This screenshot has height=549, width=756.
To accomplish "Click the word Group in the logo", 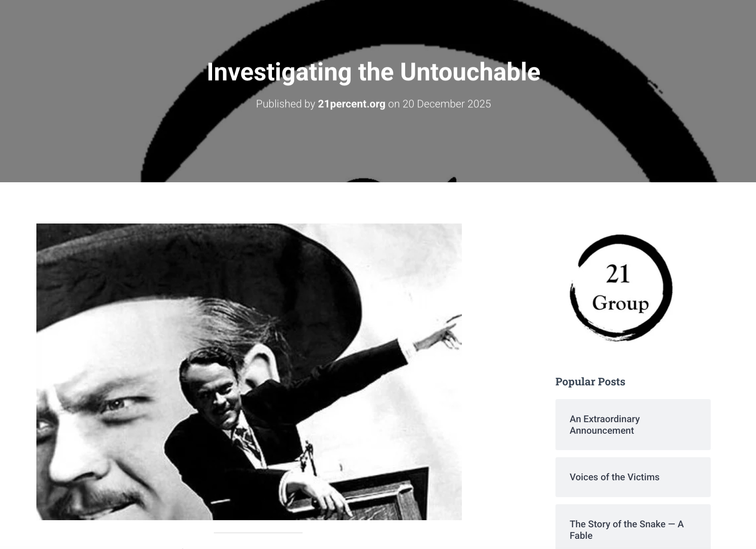I will pyautogui.click(x=620, y=304).
